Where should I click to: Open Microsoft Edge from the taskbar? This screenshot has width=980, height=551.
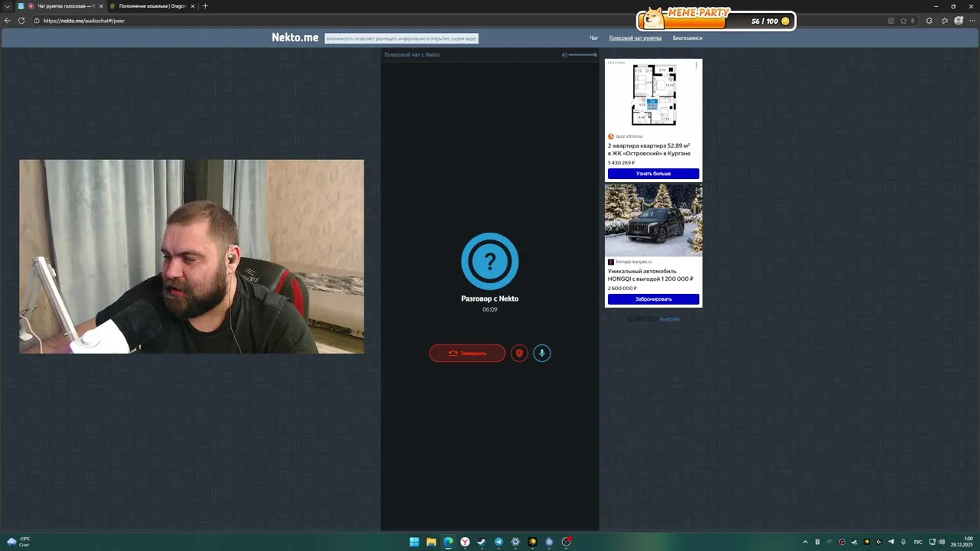pos(448,542)
